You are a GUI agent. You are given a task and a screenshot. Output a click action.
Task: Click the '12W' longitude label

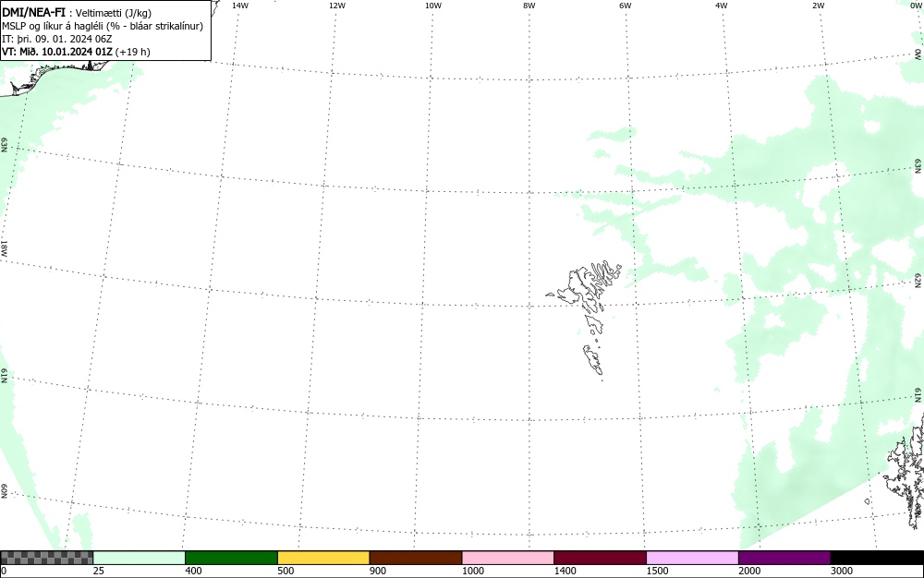[336, 6]
